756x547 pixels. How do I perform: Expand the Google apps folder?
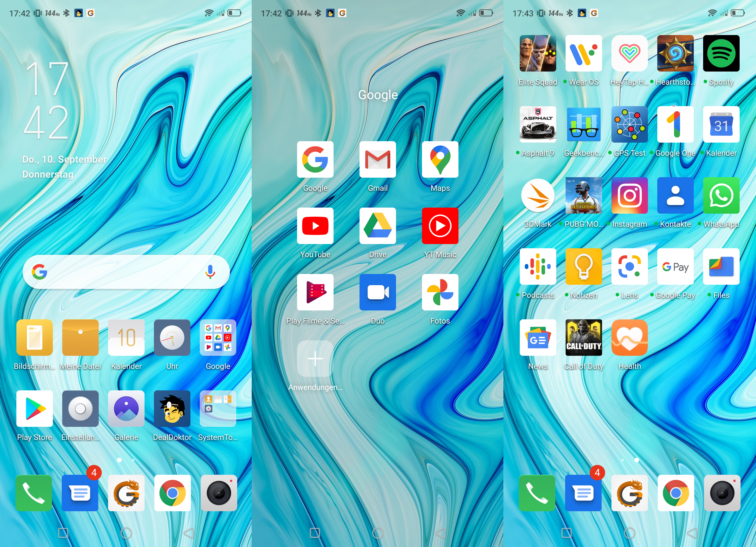pos(218,338)
